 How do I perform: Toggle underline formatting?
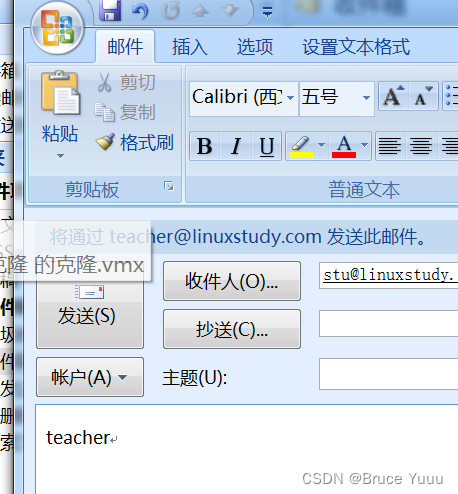(267, 146)
